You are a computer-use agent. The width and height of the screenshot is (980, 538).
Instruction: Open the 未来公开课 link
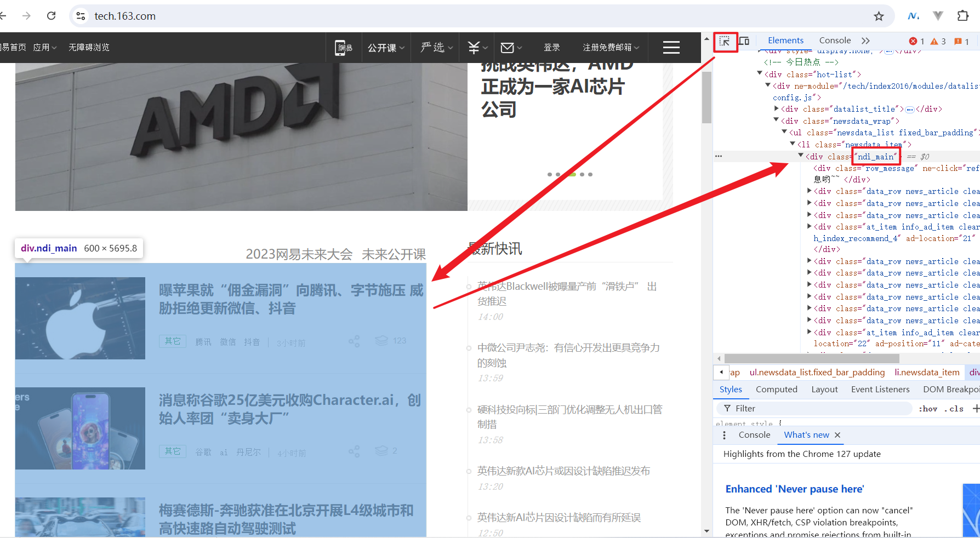tap(394, 254)
